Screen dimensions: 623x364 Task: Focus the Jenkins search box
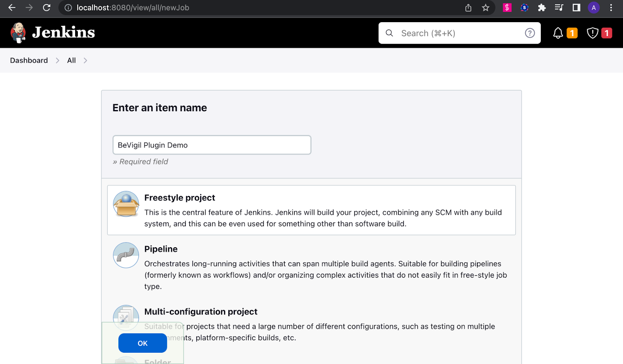point(456,33)
